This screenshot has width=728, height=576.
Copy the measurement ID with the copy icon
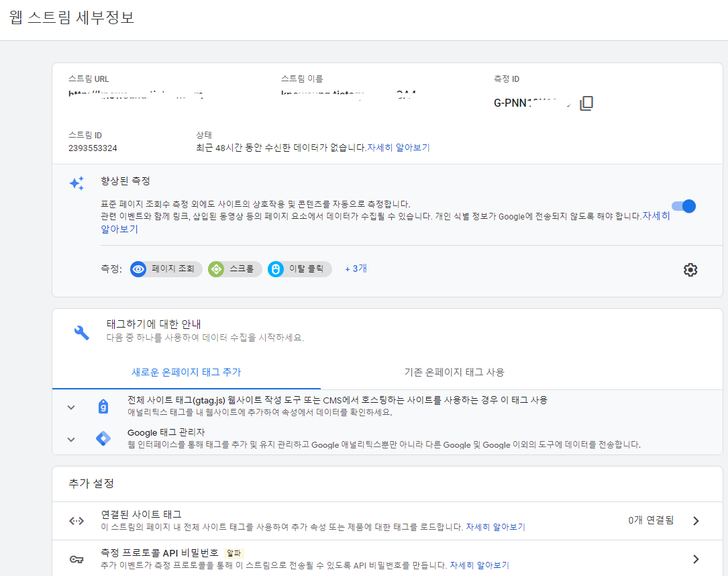tap(586, 103)
